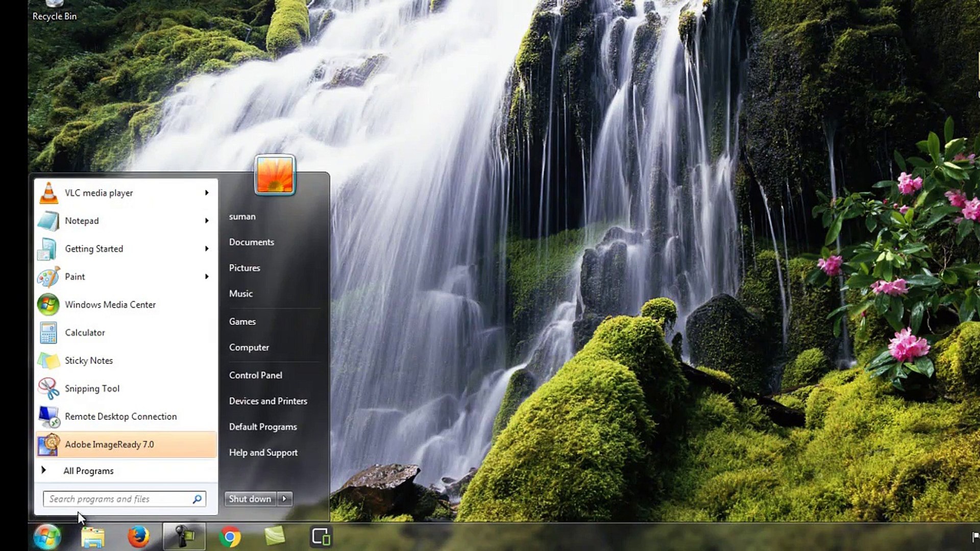Screen dimensions: 980x551
Task: Open Devices and Printers
Action: (268, 402)
